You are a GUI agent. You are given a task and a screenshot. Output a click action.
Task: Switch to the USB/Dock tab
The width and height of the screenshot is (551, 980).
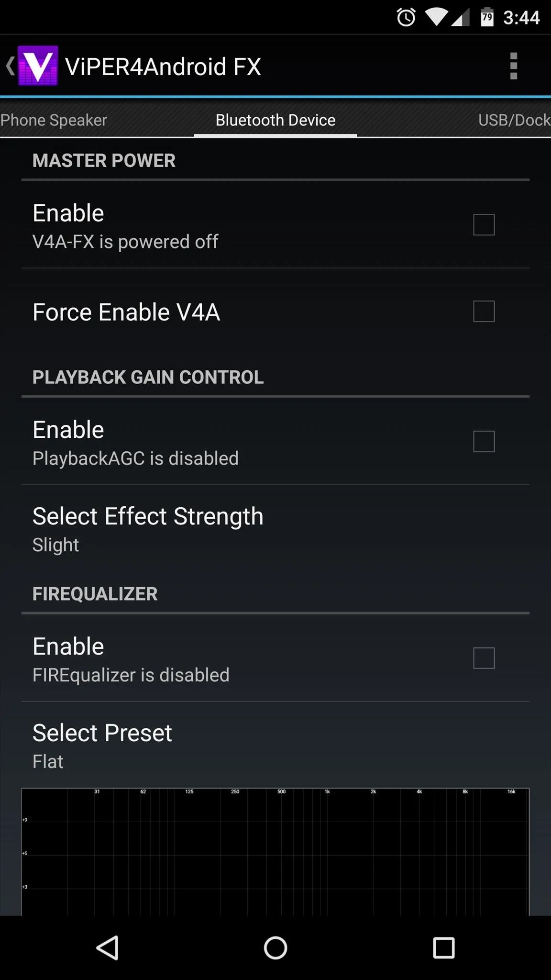pos(514,120)
